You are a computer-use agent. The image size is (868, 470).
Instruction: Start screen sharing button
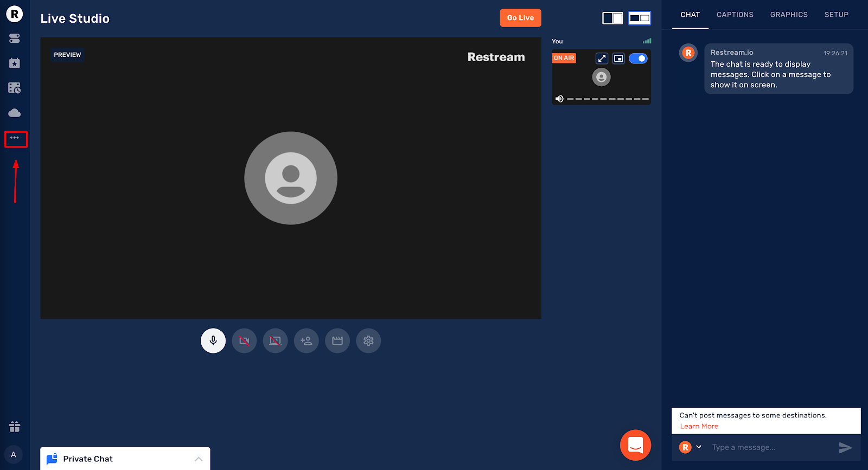[x=276, y=341]
